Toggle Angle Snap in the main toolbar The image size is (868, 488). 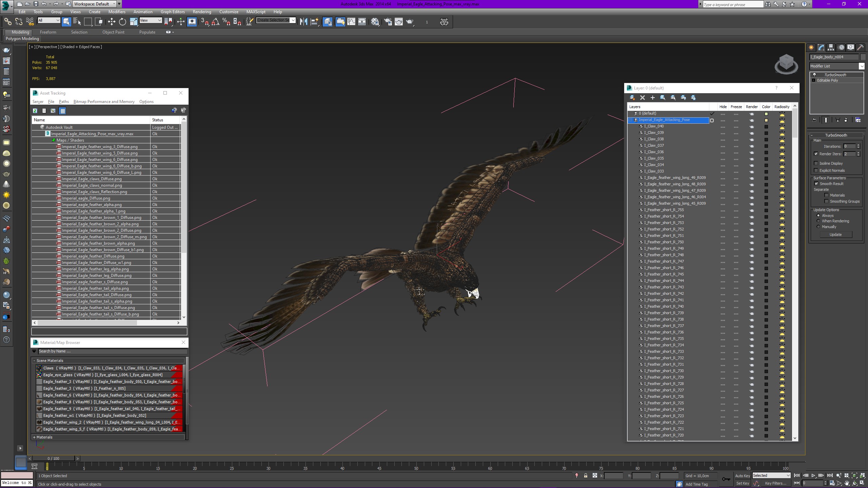(x=215, y=22)
